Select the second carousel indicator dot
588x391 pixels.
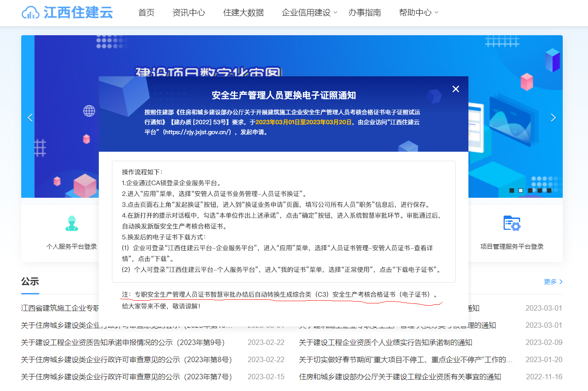tap(521, 191)
